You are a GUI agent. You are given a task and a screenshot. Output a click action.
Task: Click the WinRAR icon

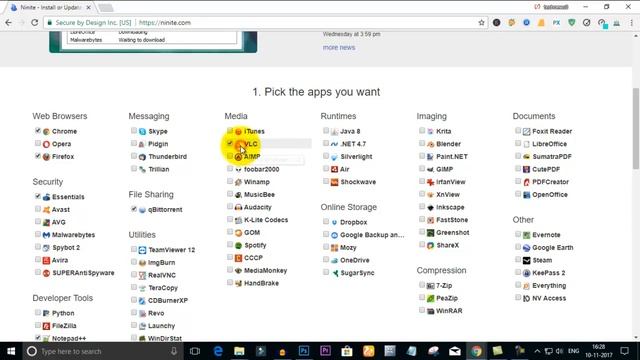430,311
